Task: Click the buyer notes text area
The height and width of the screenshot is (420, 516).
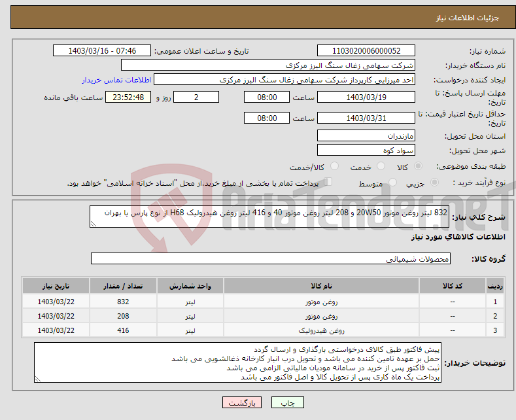Action: [237, 362]
